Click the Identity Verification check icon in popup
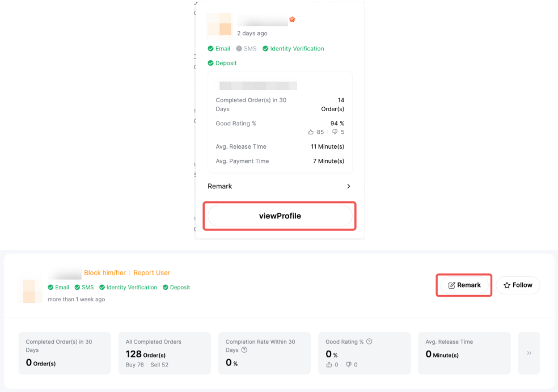Viewport: 558px width, 392px height. point(265,49)
